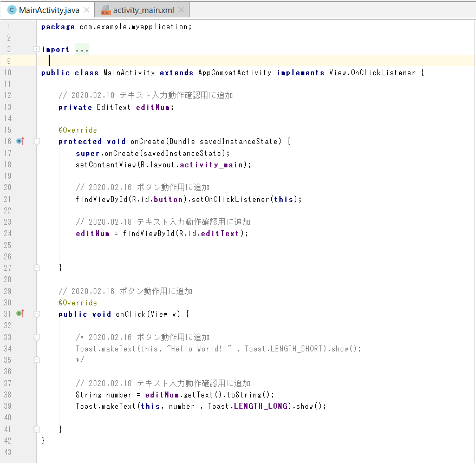The width and height of the screenshot is (476, 463).
Task: Click the fold end marker on line 27
Action: pyautogui.click(x=37, y=268)
